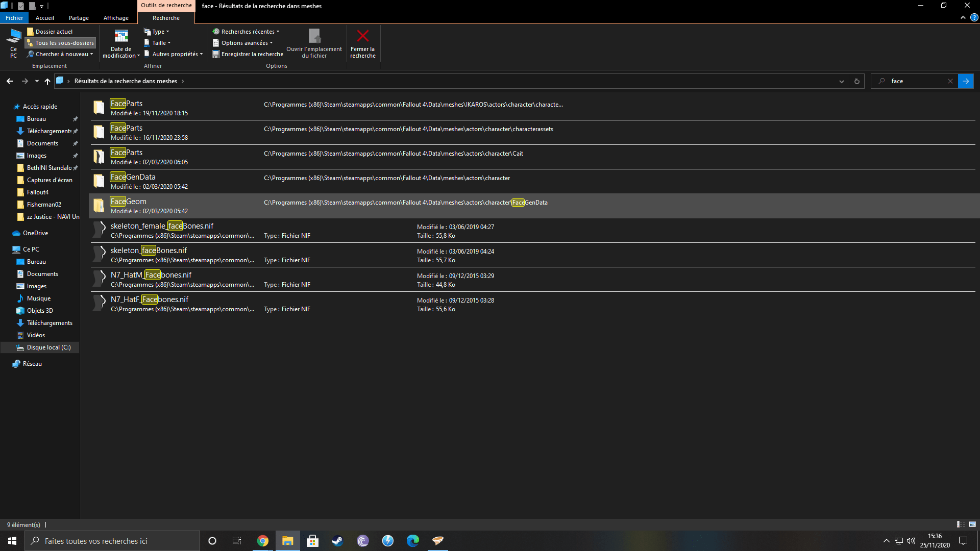The width and height of the screenshot is (980, 551).
Task: Collapse the ribbon with the chevron
Action: tap(963, 17)
